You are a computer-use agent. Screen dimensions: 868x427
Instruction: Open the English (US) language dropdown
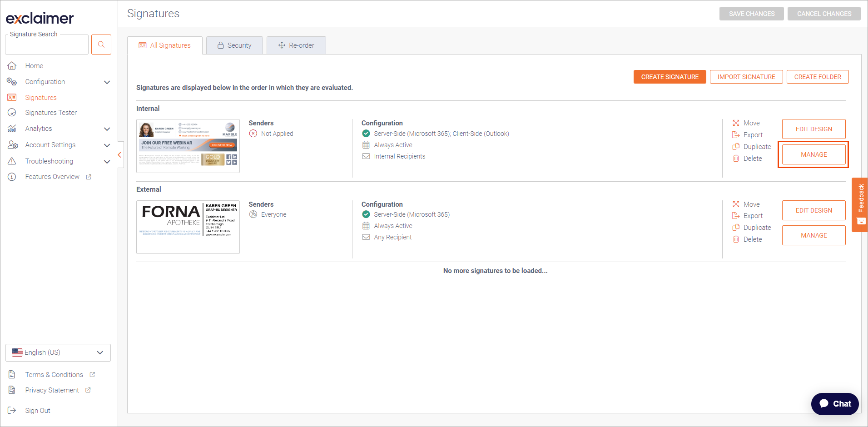click(58, 353)
